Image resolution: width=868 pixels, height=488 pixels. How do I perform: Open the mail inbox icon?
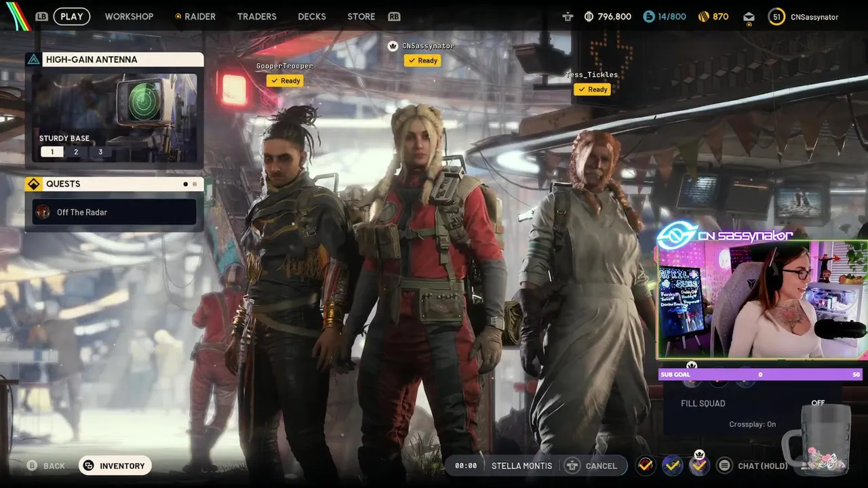[x=749, y=16]
